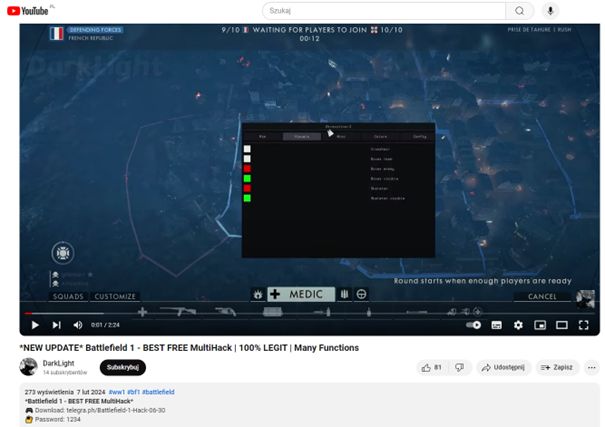The image size is (605, 427).
Task: Click the French Republic flag icon
Action: pyautogui.click(x=56, y=34)
